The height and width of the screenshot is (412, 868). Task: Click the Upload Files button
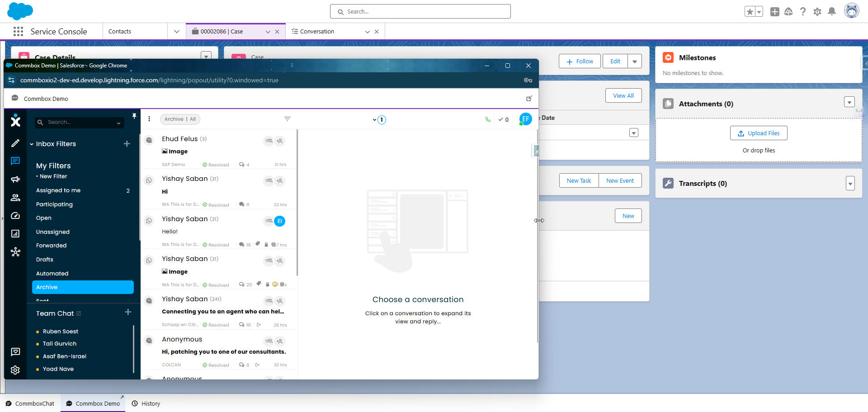(759, 133)
